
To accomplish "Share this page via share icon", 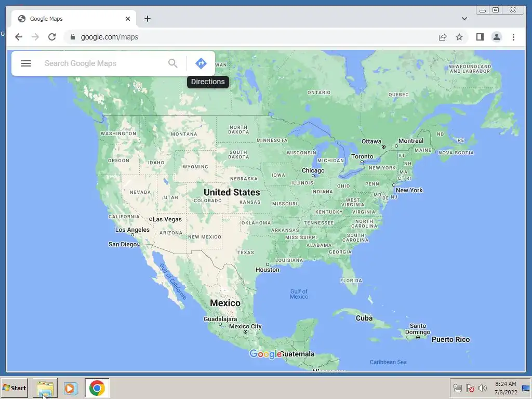I will point(443,37).
